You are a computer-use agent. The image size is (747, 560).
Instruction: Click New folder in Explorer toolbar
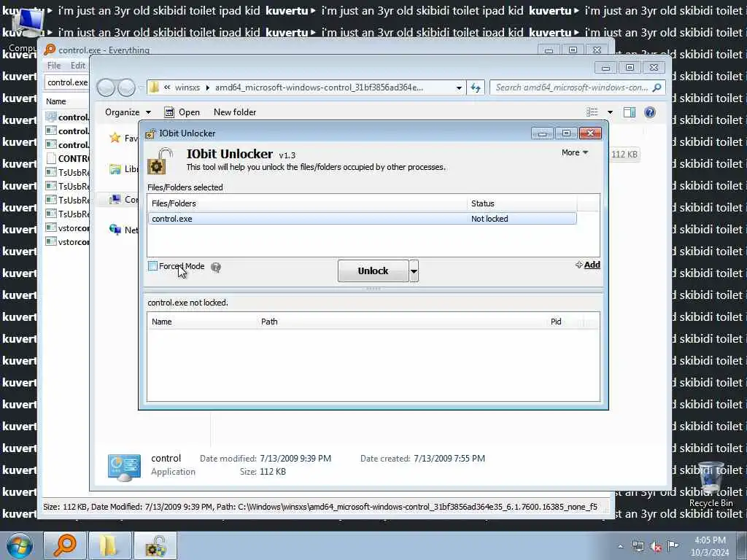tap(235, 112)
